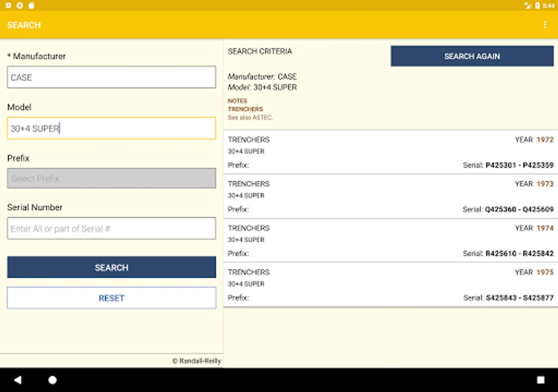The image size is (558, 392).
Task: Click the Serial Number field label
Action: (x=35, y=207)
